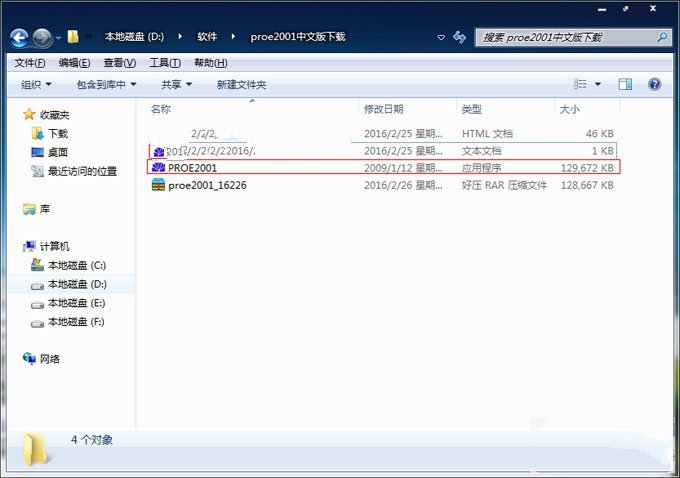Viewport: 680px width, 478px height.
Task: Click the 好压 RAR 压缩文件 type cell
Action: 504,185
